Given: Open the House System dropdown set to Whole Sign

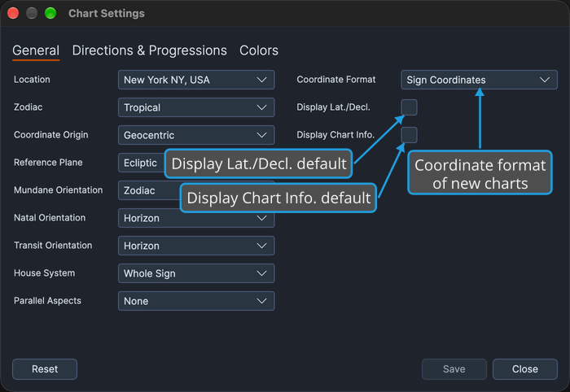Looking at the screenshot, I should [x=196, y=273].
